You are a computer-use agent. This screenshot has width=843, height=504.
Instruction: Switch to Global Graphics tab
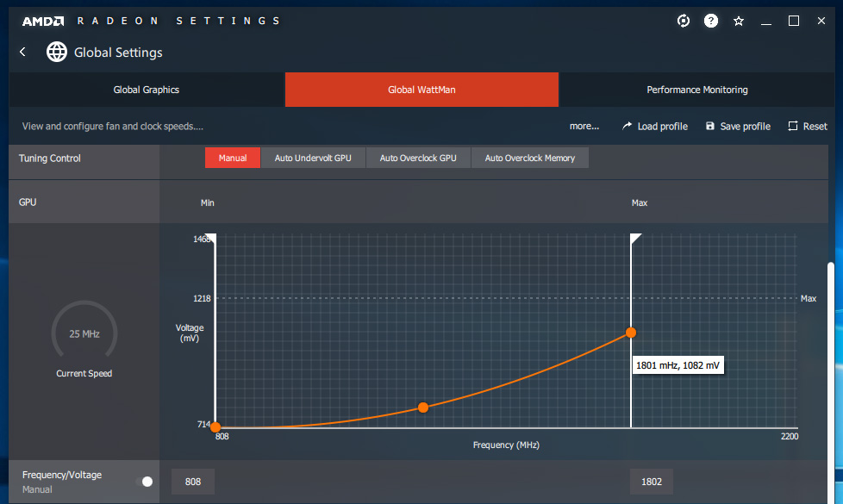coord(147,90)
